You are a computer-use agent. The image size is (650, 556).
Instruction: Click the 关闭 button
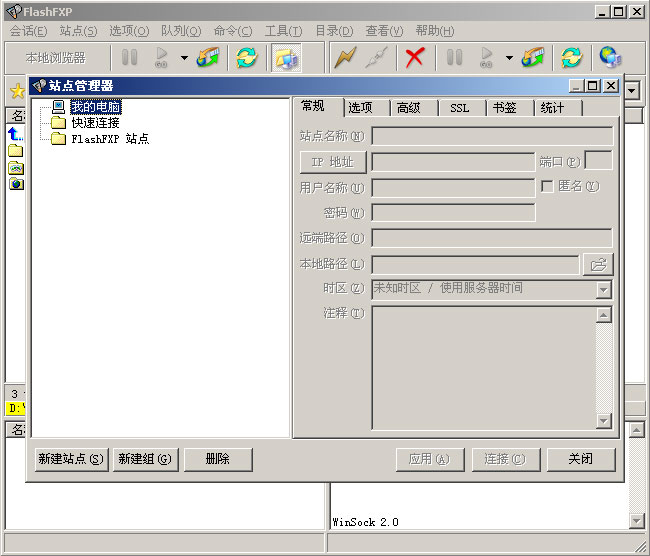[580, 459]
